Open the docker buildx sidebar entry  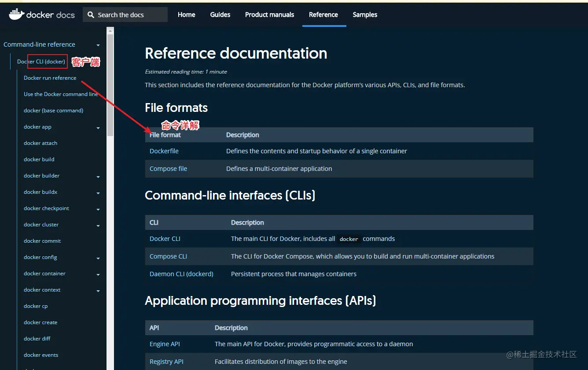pyautogui.click(x=40, y=192)
